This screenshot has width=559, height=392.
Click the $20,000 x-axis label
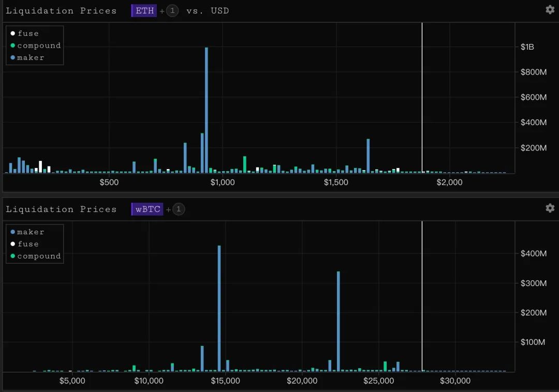click(x=302, y=381)
